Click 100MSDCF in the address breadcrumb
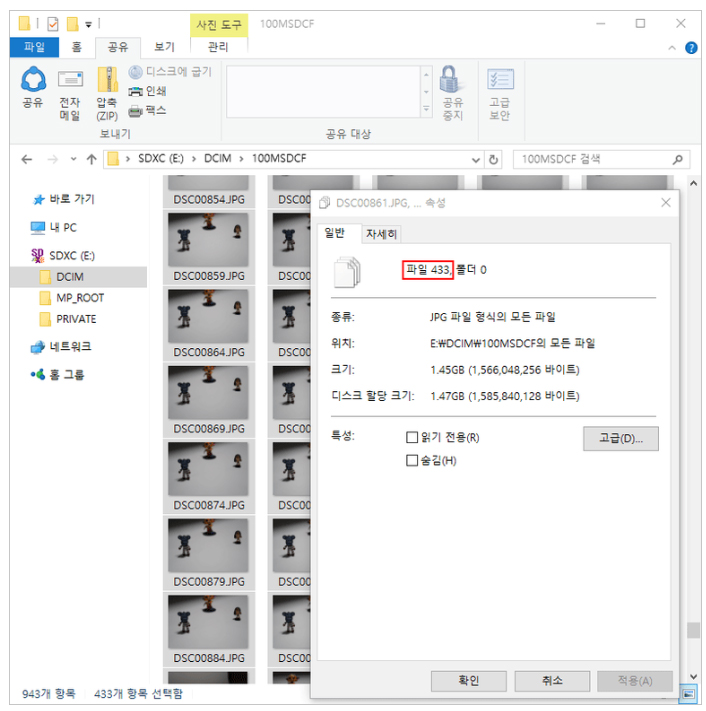This screenshot has height=711, width=706. 279,159
